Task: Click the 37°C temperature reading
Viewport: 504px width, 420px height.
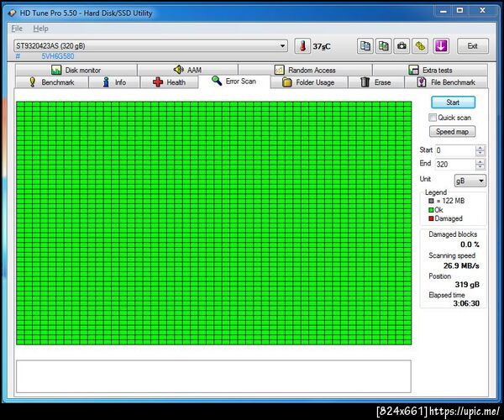Action: point(322,46)
